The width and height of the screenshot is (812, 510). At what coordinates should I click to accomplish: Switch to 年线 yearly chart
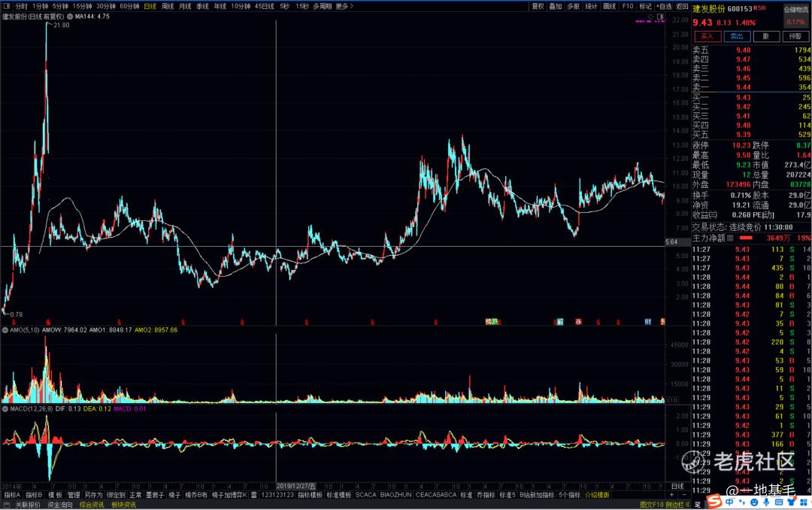click(x=220, y=6)
